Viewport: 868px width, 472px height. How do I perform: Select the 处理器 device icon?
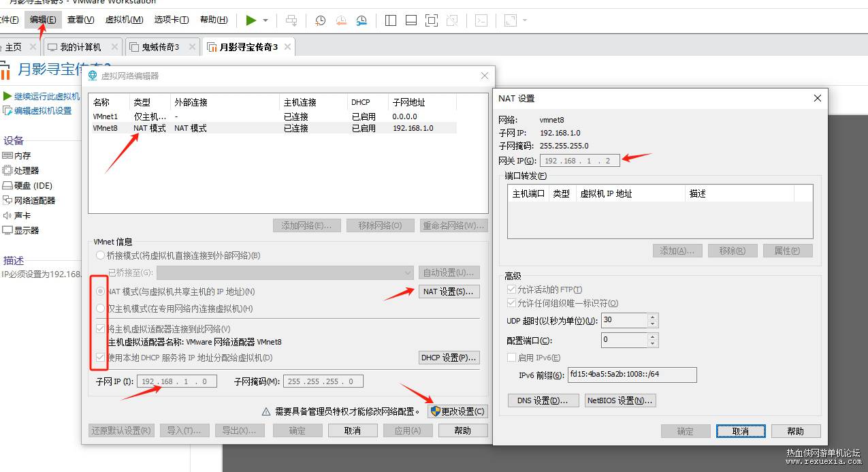[x=7, y=170]
